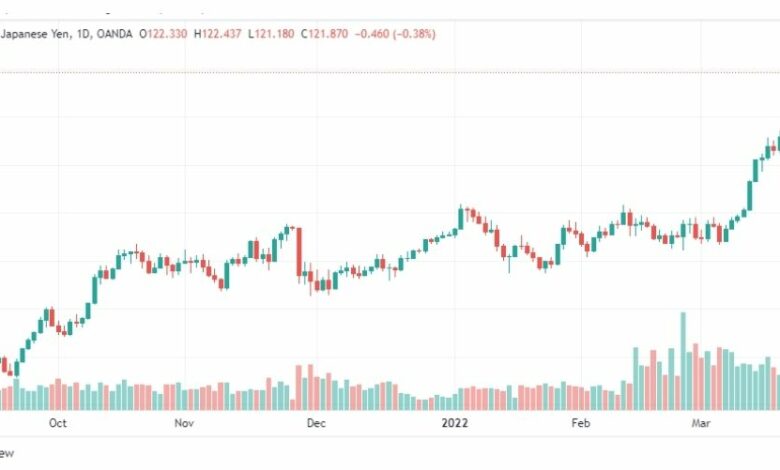Click the Feb label on time axis
This screenshot has width=780, height=470.
pos(581,423)
